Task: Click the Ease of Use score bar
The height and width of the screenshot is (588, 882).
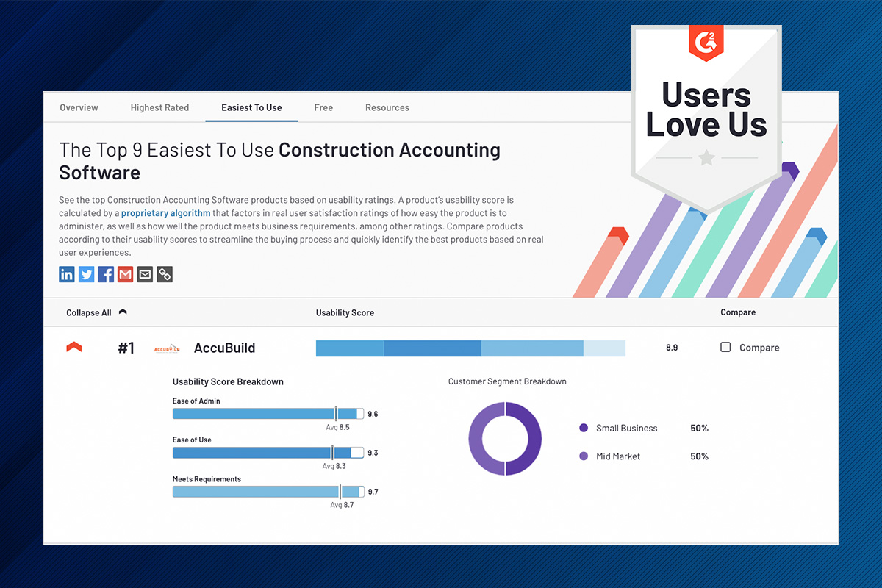Action: [268, 453]
